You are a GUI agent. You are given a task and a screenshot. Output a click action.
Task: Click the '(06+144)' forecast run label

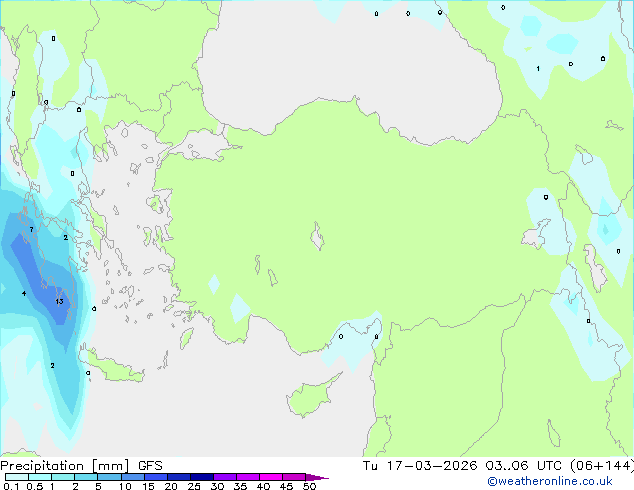(x=602, y=466)
